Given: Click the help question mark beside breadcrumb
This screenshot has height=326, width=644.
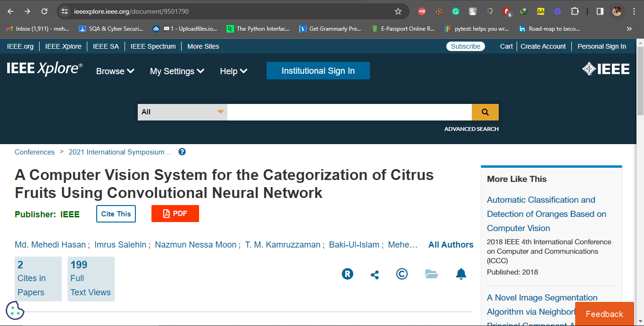Looking at the screenshot, I should 182,152.
